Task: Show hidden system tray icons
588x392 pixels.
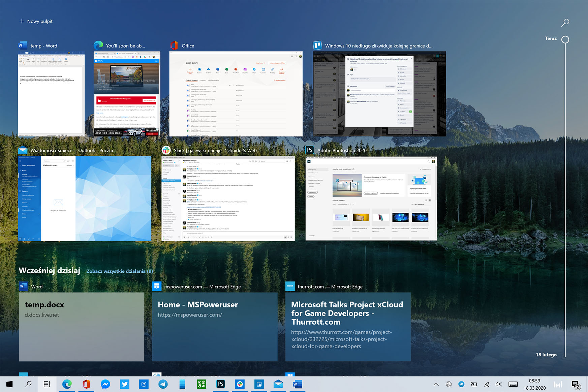Action: [x=436, y=384]
